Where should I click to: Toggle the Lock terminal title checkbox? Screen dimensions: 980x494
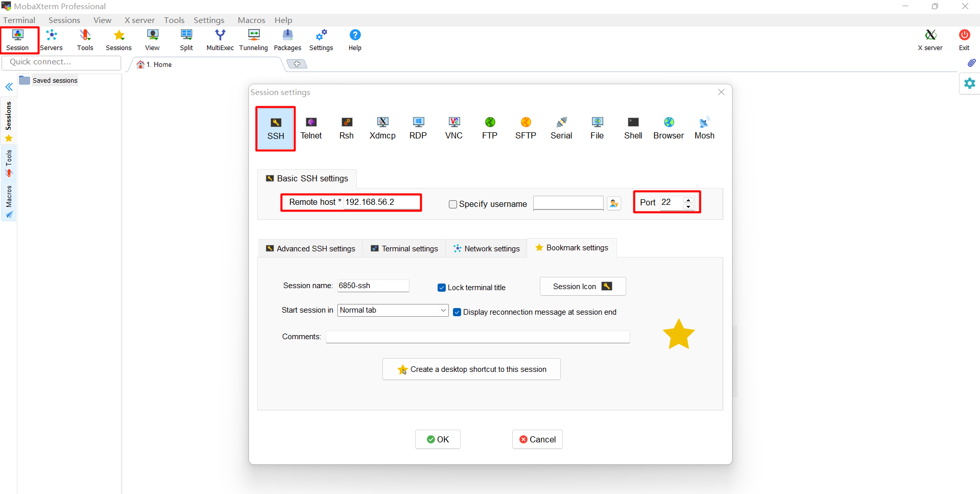(x=442, y=288)
